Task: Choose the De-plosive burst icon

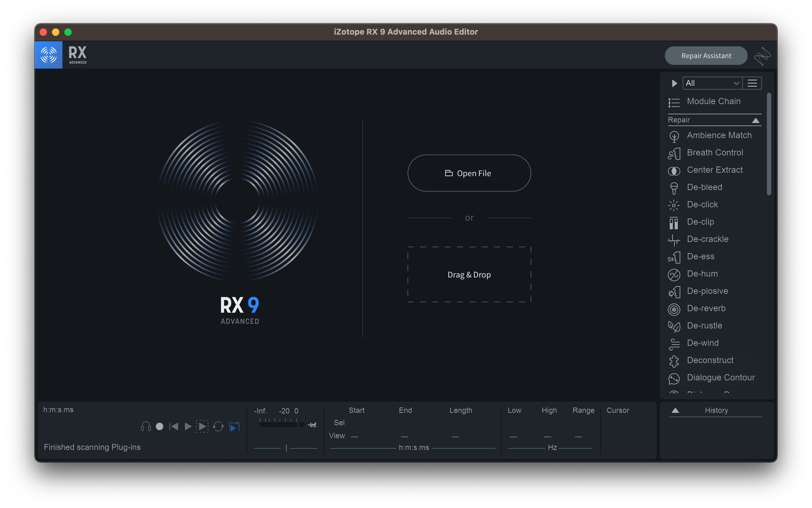Action: click(x=674, y=292)
